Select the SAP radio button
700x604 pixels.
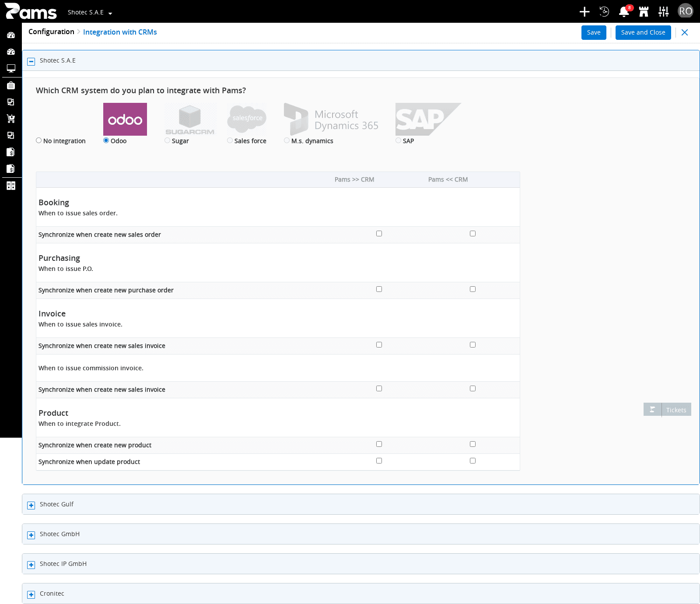(399, 140)
